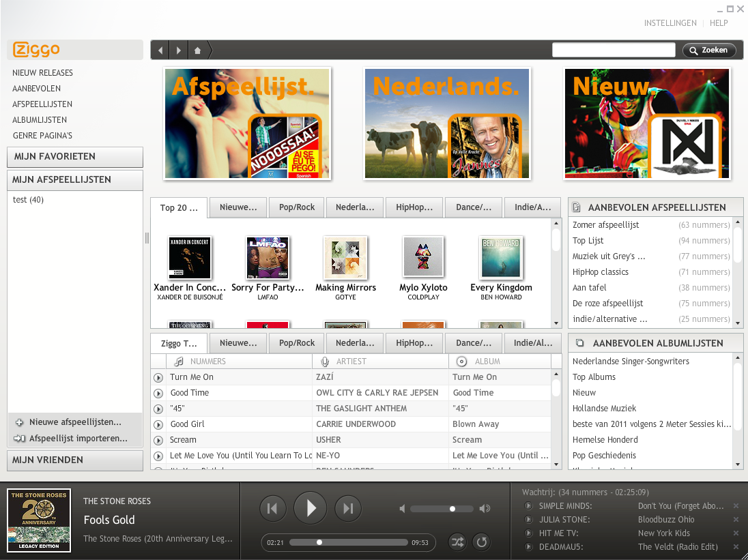Image resolution: width=748 pixels, height=560 pixels.
Task: Skip to the next track
Action: click(348, 509)
